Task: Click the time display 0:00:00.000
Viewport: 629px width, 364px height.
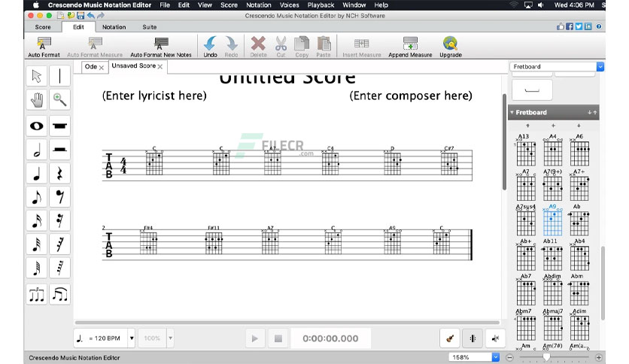Action: pos(330,338)
